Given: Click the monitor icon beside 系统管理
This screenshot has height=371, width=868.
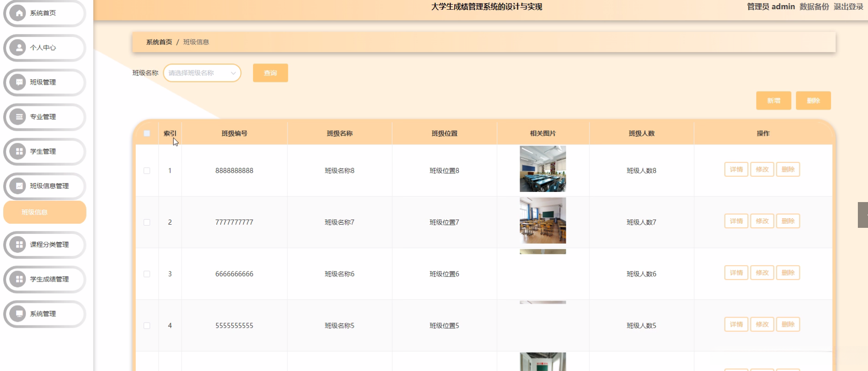Looking at the screenshot, I should [x=18, y=313].
